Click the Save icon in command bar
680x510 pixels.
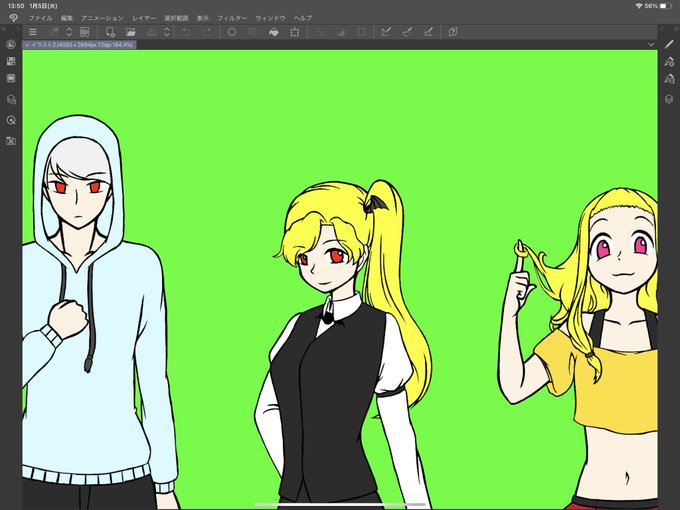151,32
